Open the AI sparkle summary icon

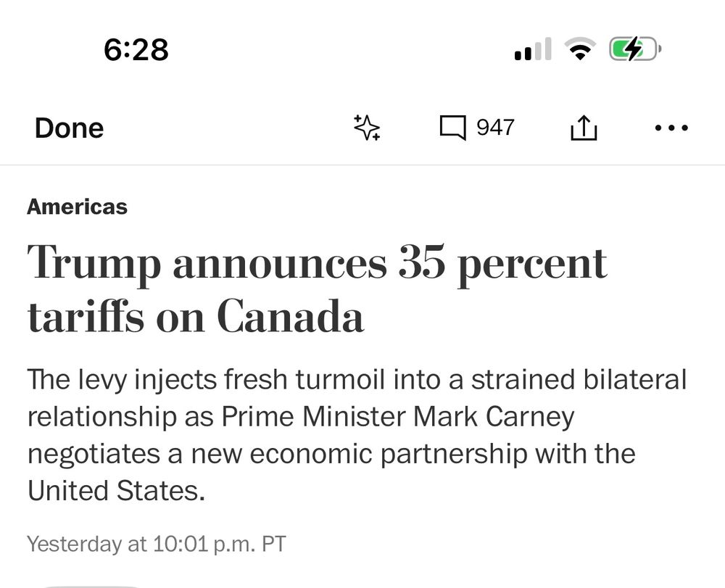(367, 128)
